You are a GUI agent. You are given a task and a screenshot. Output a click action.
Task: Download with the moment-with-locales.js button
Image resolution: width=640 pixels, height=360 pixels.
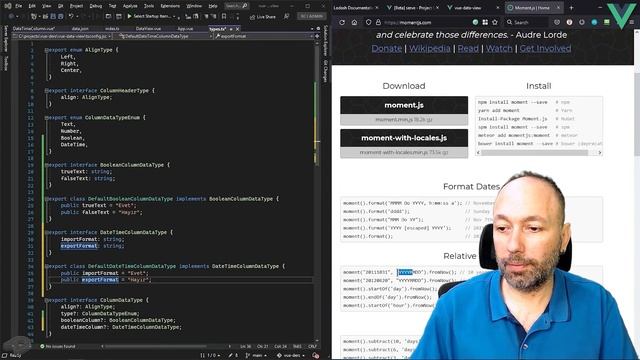point(404,138)
